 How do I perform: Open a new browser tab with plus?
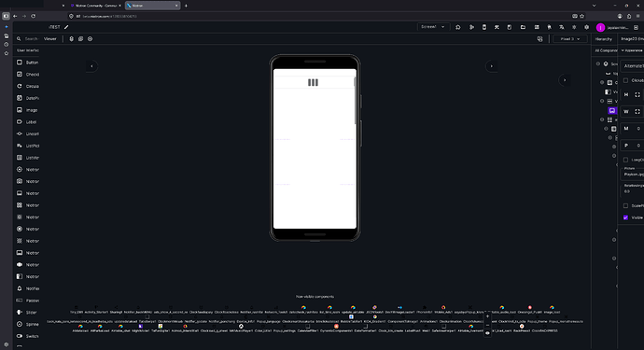pyautogui.click(x=186, y=6)
